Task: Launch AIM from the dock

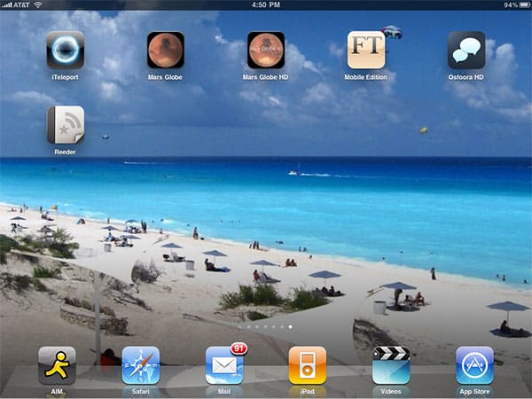Action: click(57, 364)
